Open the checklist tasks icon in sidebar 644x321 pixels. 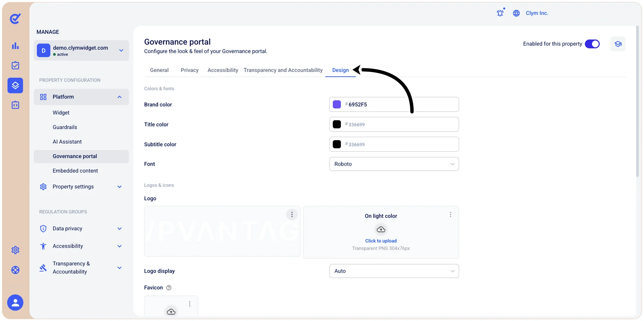(x=15, y=66)
